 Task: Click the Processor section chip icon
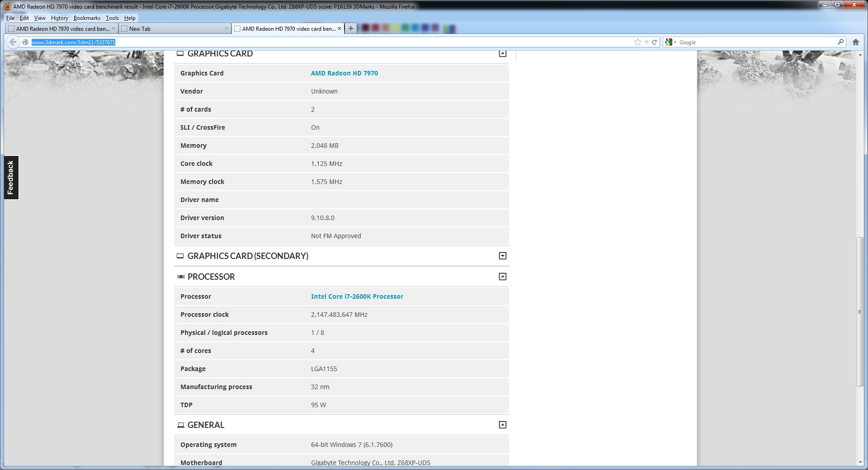pyautogui.click(x=181, y=277)
